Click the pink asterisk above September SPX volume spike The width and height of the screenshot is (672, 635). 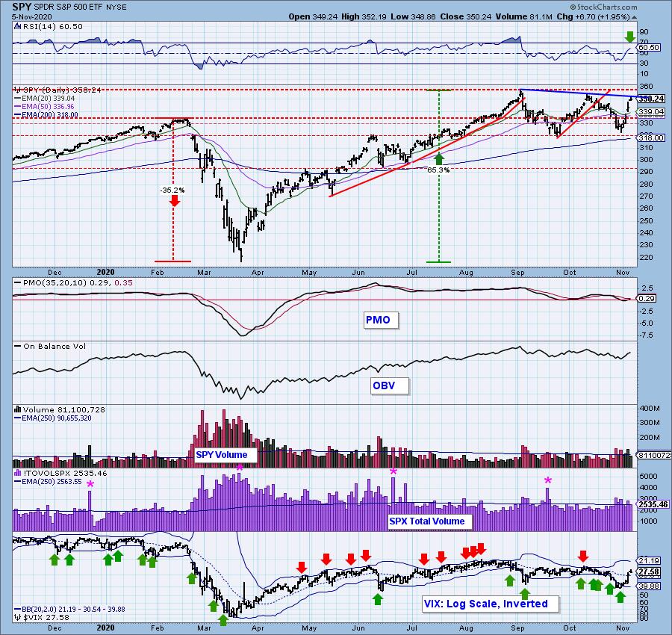point(548,481)
